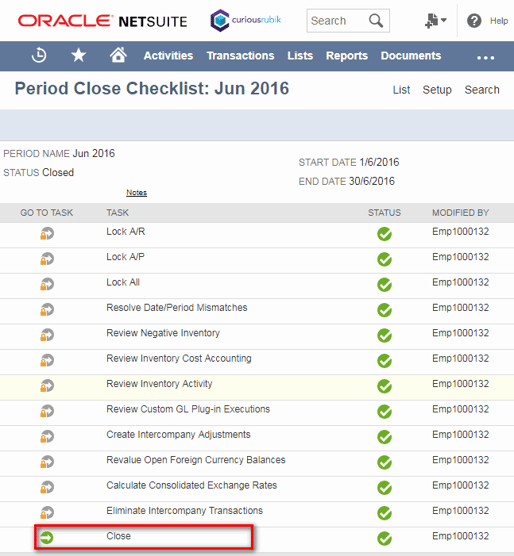514x556 pixels.
Task: Expand the more menu options ellipsis
Action: tap(485, 57)
